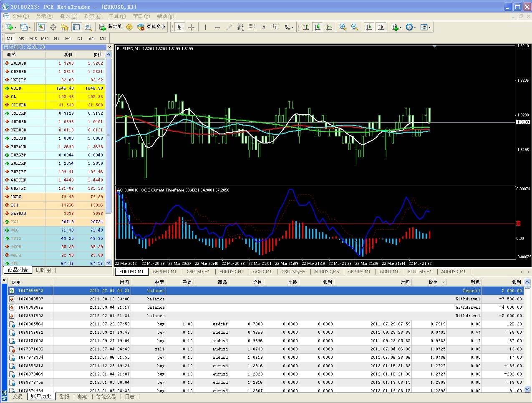532x403 pixels.
Task: Open the 文件 (File) menu
Action: click(x=20, y=16)
